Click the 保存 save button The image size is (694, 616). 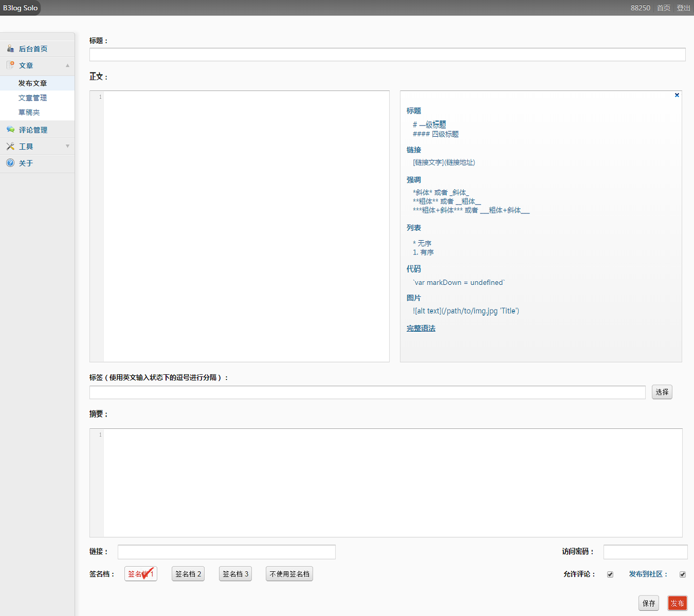pos(649,603)
